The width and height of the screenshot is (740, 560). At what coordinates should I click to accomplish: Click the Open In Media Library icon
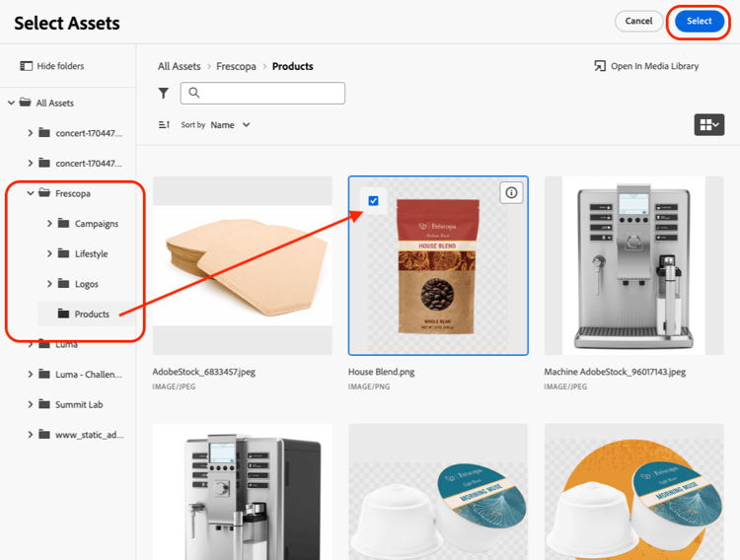point(600,66)
